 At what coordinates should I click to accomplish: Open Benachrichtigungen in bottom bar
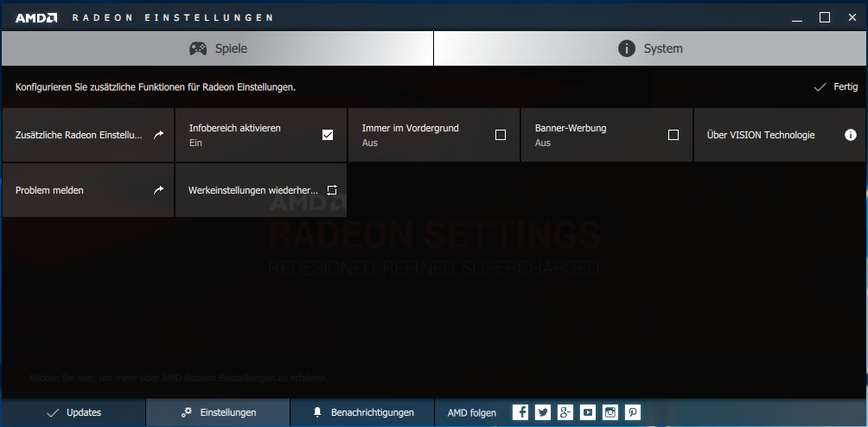(x=362, y=412)
